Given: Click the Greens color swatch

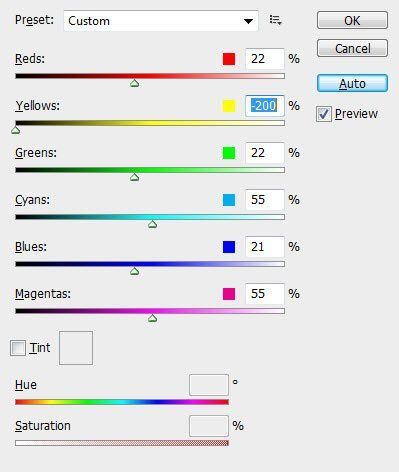Looking at the screenshot, I should 229,153.
